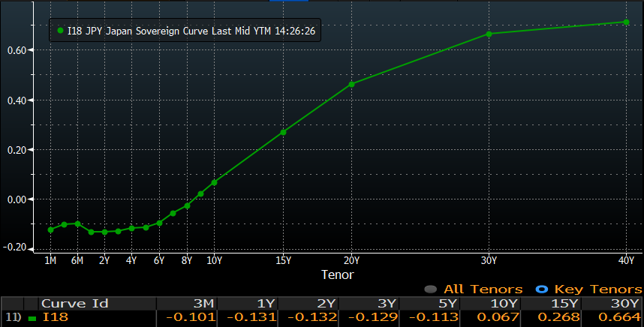
Task: Click the data point between 1M and 6M
Action: pyautogui.click(x=64, y=224)
